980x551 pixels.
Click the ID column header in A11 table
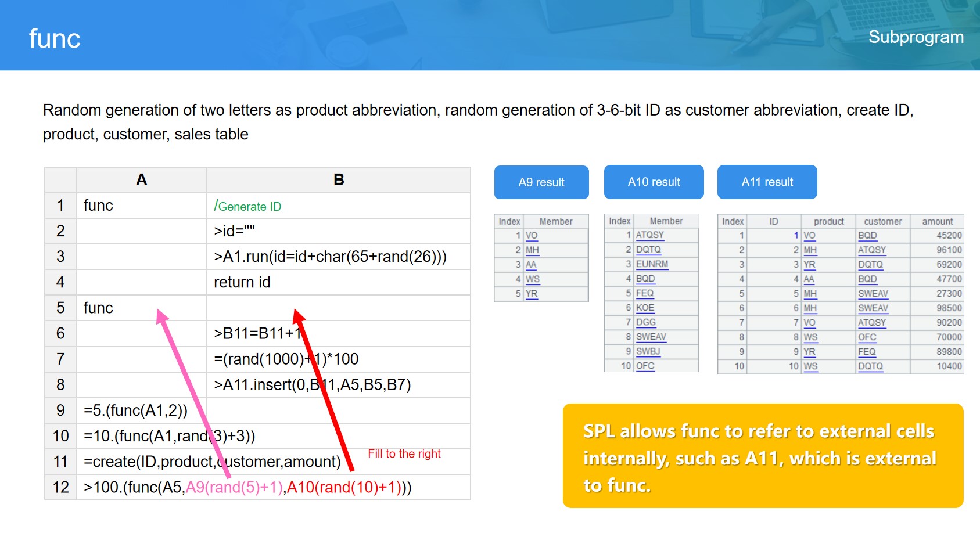point(774,221)
